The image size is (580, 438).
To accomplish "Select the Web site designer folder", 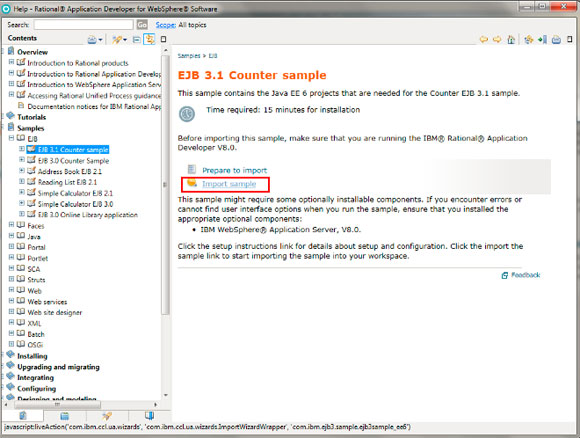I will (55, 313).
